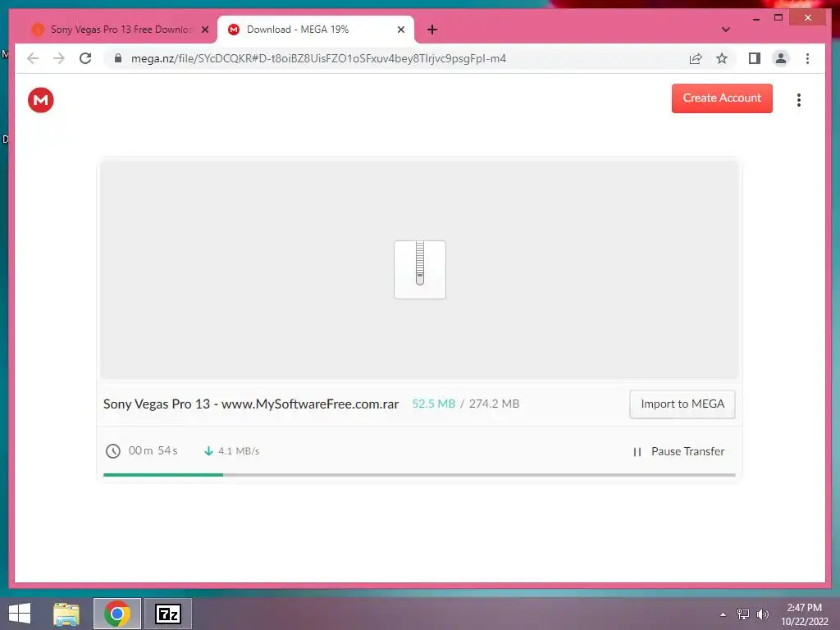This screenshot has height=630, width=840.
Task: Toggle the Chrome side panel
Action: click(x=755, y=58)
